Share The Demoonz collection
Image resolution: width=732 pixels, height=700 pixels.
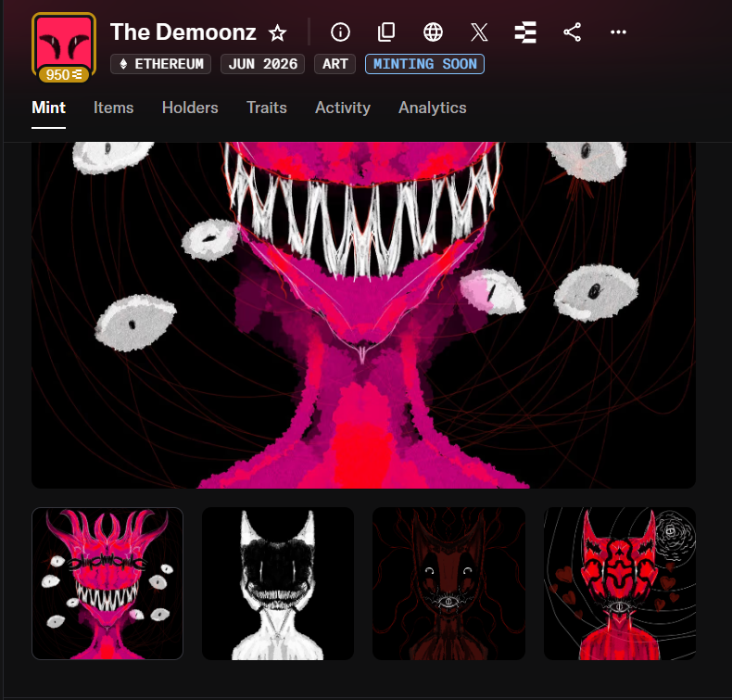click(572, 32)
